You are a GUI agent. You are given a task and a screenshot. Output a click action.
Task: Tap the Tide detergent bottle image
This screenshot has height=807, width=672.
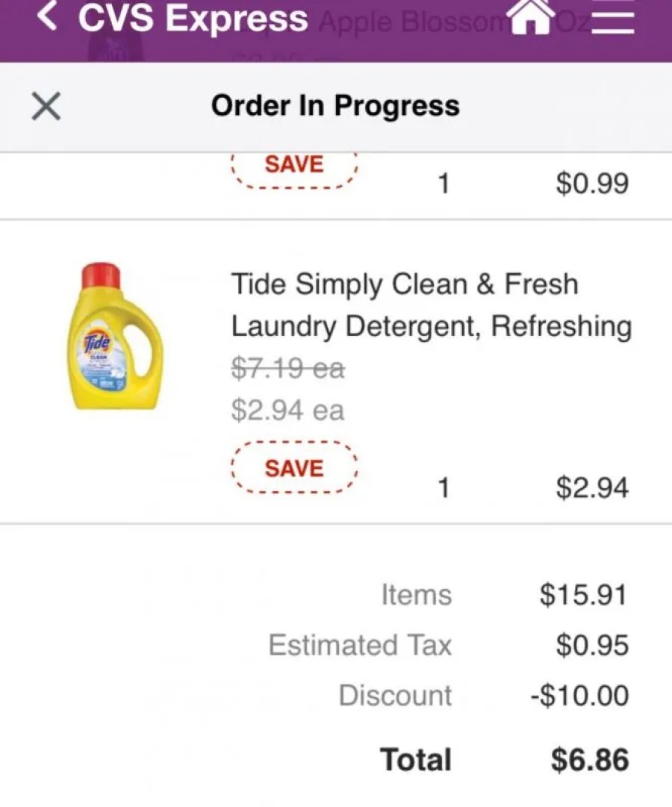(x=116, y=336)
